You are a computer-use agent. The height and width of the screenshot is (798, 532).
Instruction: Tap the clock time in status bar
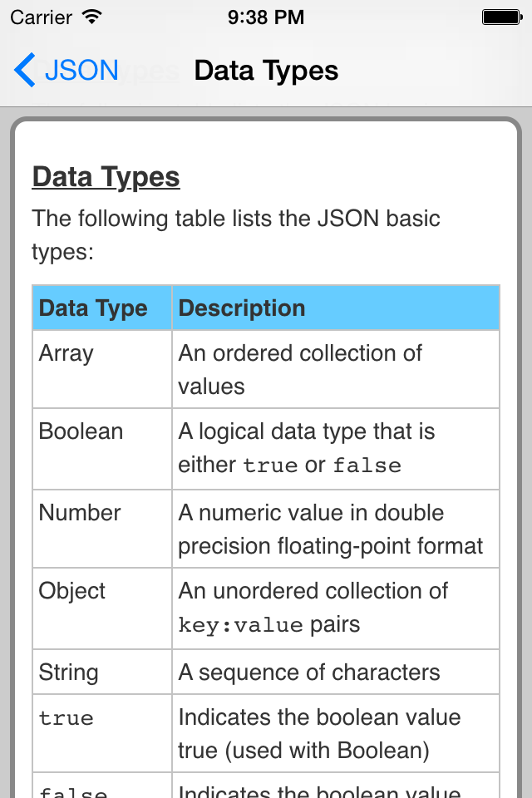(x=266, y=17)
